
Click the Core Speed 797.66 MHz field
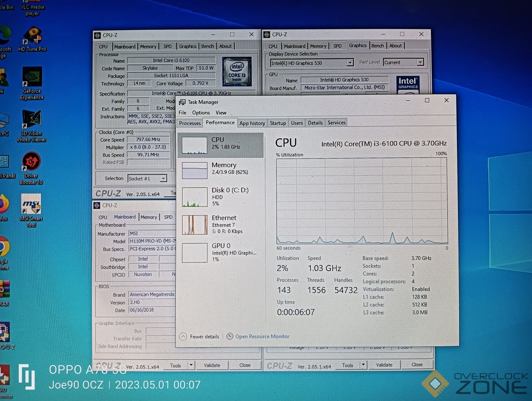pyautogui.click(x=149, y=139)
